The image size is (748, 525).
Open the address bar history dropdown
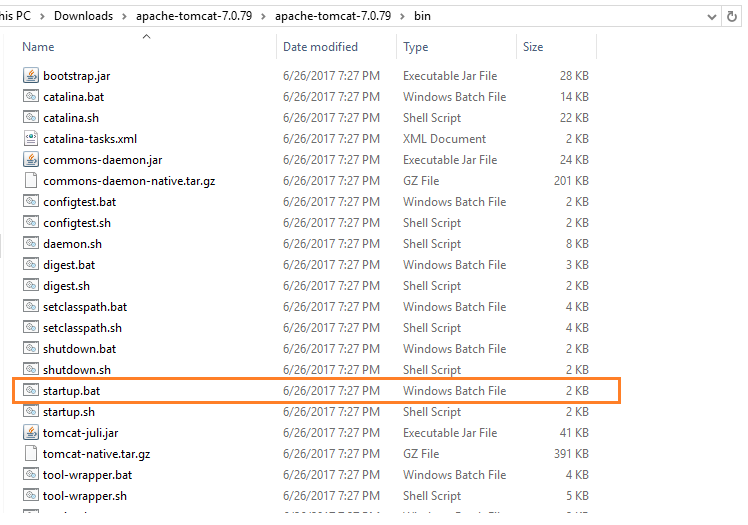coord(712,17)
